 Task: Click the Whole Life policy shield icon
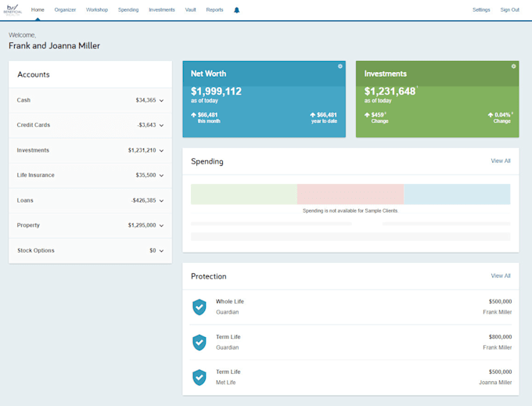click(199, 307)
